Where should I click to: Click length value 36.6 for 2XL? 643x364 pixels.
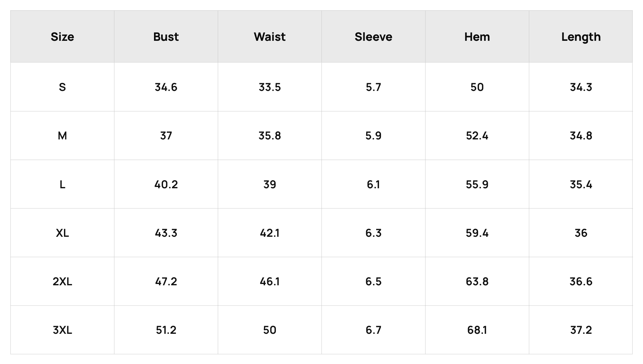pos(581,281)
